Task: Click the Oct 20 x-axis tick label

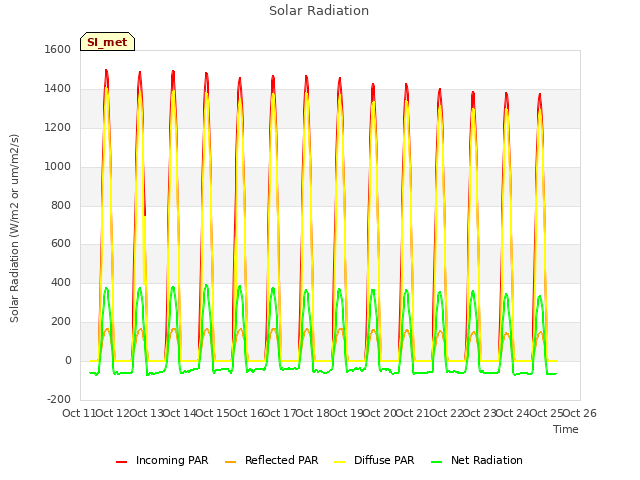Action: (x=380, y=413)
